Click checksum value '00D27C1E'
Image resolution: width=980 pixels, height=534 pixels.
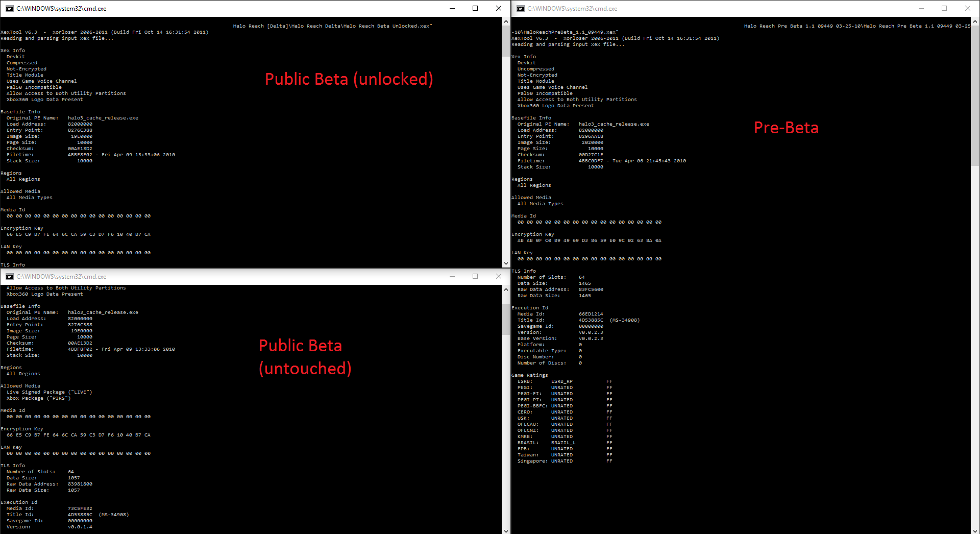[x=591, y=155]
